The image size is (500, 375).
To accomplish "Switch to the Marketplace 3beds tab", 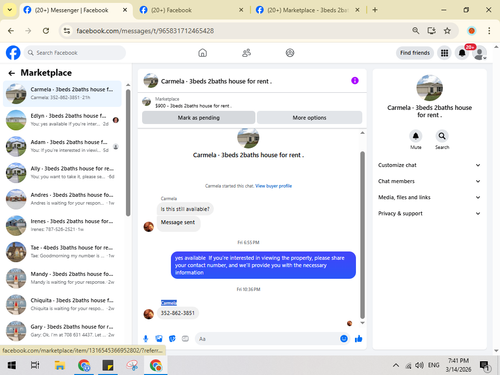I will 307,10.
